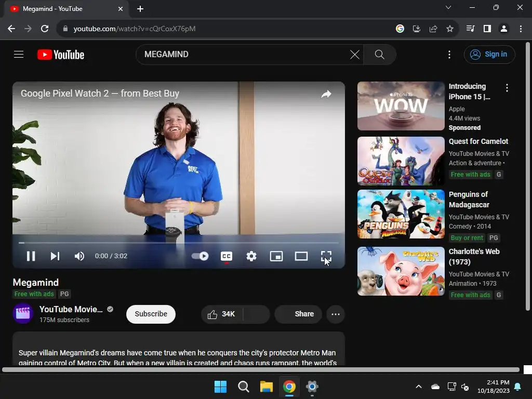
Task: Open the YouTube hamburger guide menu
Action: 19,54
